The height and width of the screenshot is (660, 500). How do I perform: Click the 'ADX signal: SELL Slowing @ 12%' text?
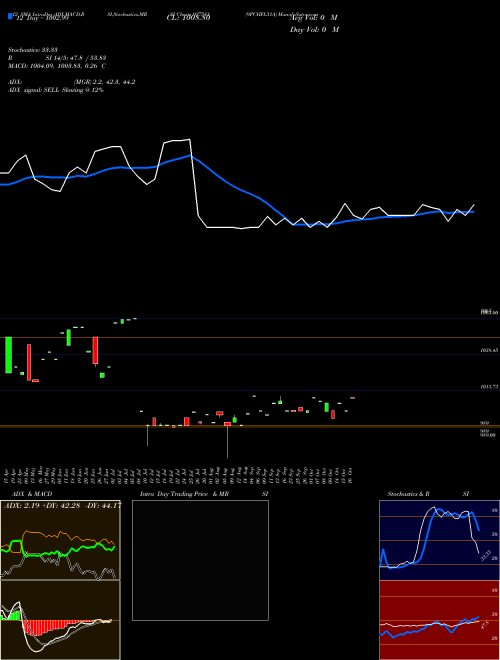coord(56,90)
